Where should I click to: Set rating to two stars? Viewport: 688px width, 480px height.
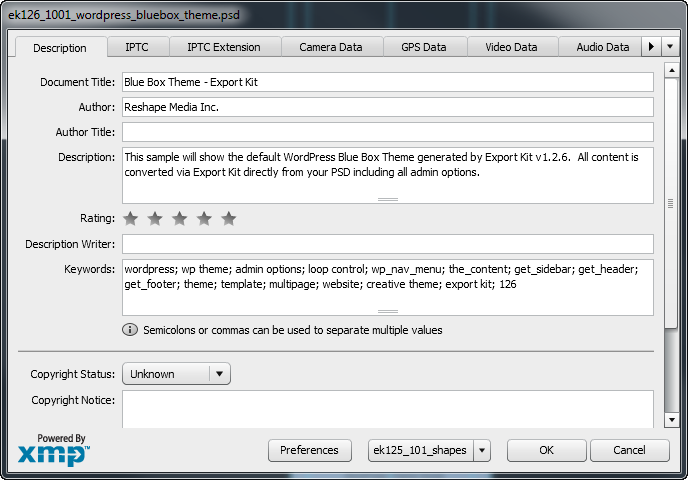pyautogui.click(x=155, y=218)
